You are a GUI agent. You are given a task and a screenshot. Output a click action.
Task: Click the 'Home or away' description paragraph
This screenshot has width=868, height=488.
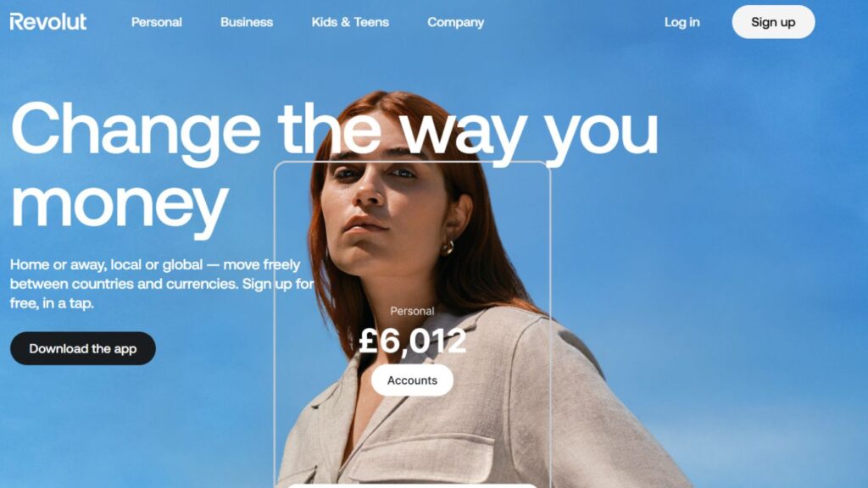click(x=162, y=284)
